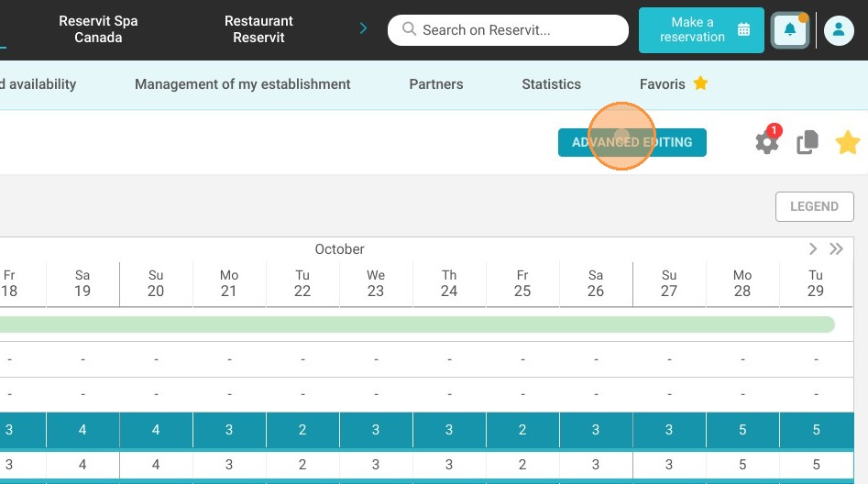
Task: Click white row cell under Tu 29
Action: (816, 465)
